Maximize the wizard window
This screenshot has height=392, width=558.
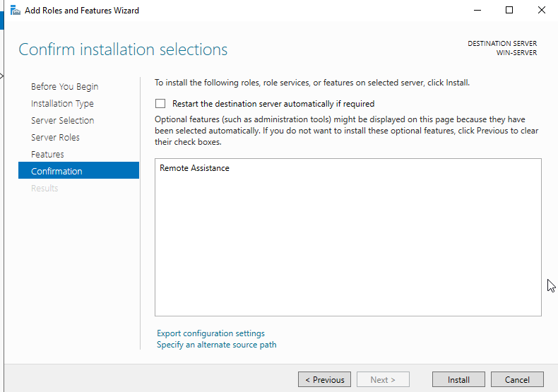pos(509,11)
